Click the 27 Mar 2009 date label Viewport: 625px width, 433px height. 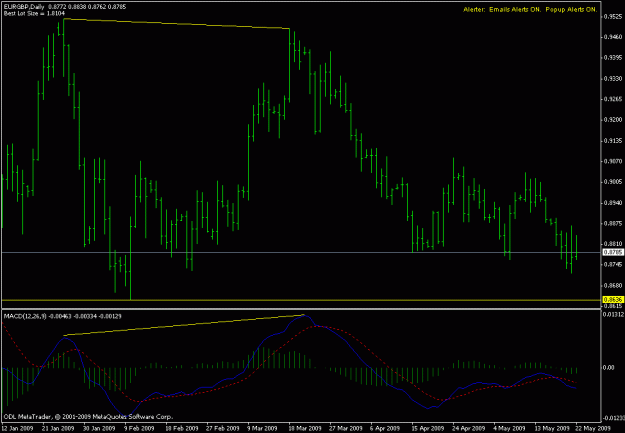345,429
